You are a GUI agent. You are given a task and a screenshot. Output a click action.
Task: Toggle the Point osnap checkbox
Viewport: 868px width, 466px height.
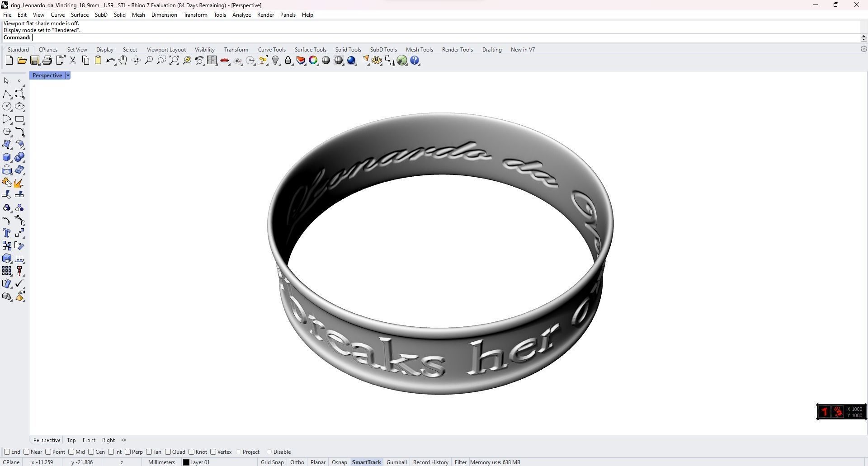pyautogui.click(x=48, y=452)
